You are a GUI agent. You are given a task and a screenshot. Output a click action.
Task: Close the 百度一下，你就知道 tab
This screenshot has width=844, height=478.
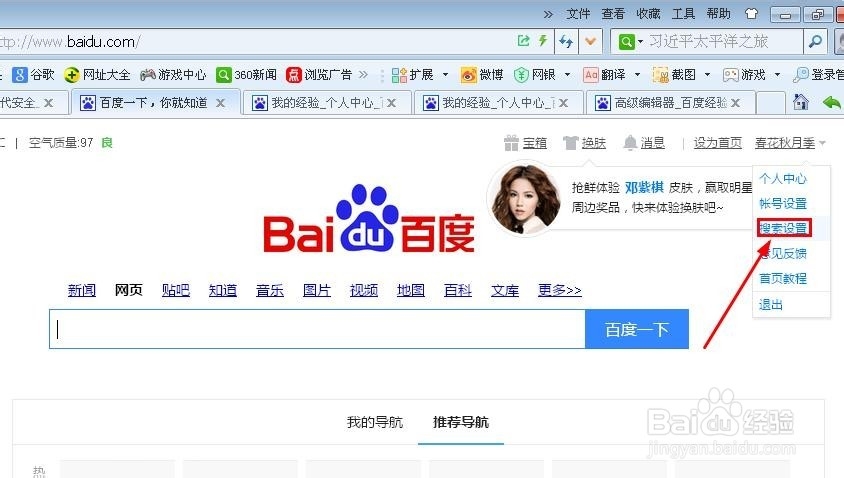coord(220,103)
